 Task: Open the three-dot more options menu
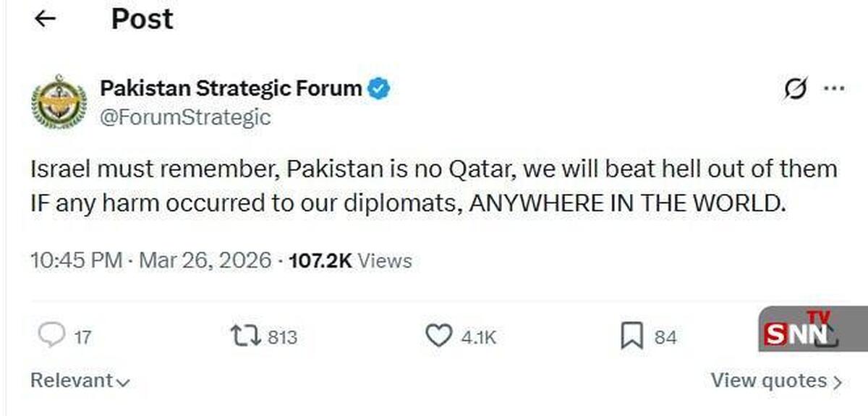(834, 89)
